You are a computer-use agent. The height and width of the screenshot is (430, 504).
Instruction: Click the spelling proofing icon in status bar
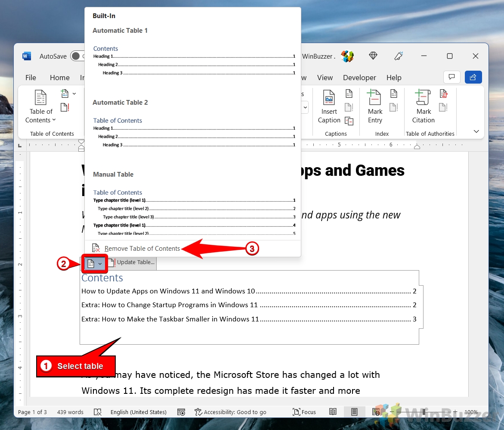(97, 412)
